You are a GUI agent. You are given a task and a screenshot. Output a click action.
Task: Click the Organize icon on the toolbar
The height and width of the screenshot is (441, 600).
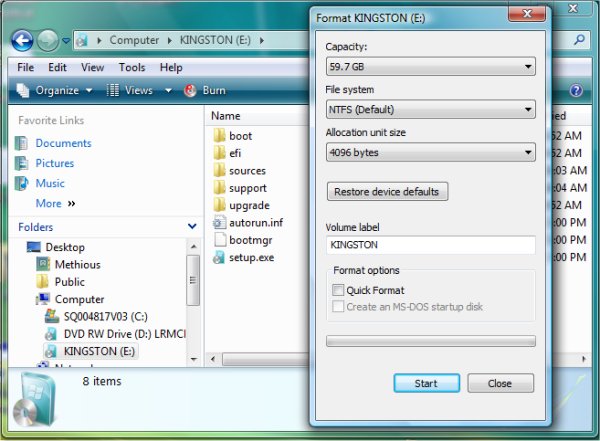coord(23,91)
